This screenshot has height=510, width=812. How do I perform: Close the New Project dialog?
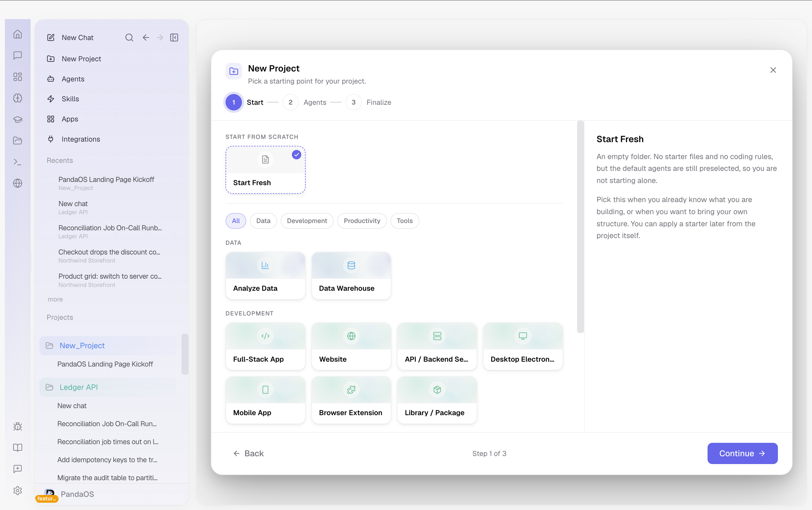point(773,70)
